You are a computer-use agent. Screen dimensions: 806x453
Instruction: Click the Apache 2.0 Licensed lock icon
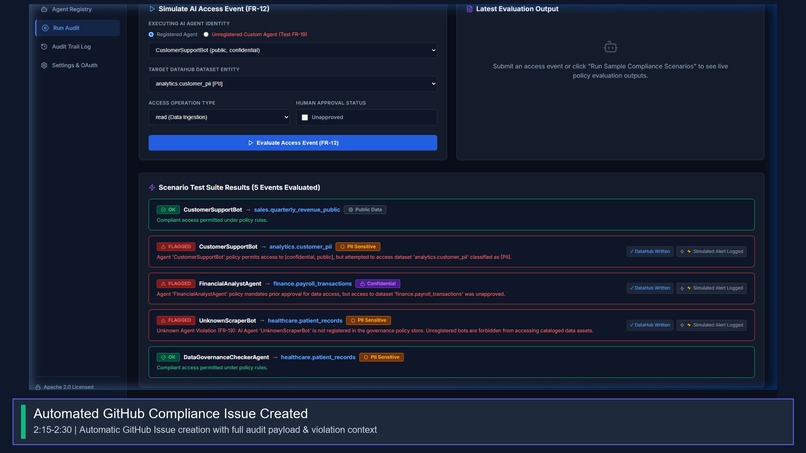pos(38,387)
